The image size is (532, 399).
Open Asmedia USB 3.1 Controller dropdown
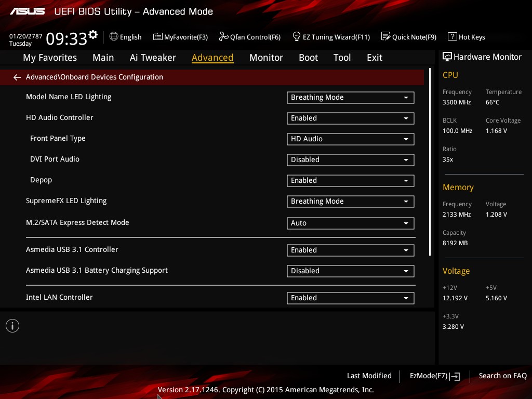[350, 250]
